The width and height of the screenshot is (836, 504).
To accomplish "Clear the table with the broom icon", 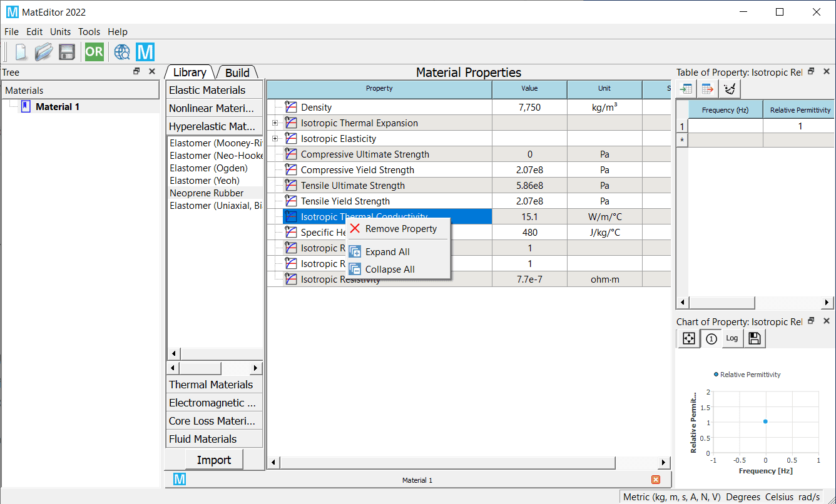I will click(729, 89).
